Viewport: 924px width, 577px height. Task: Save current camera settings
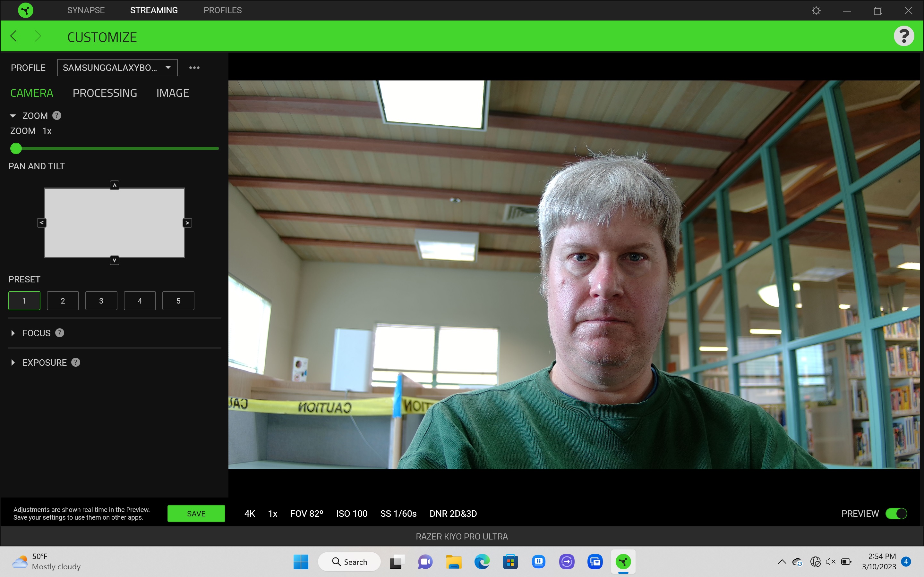point(196,513)
